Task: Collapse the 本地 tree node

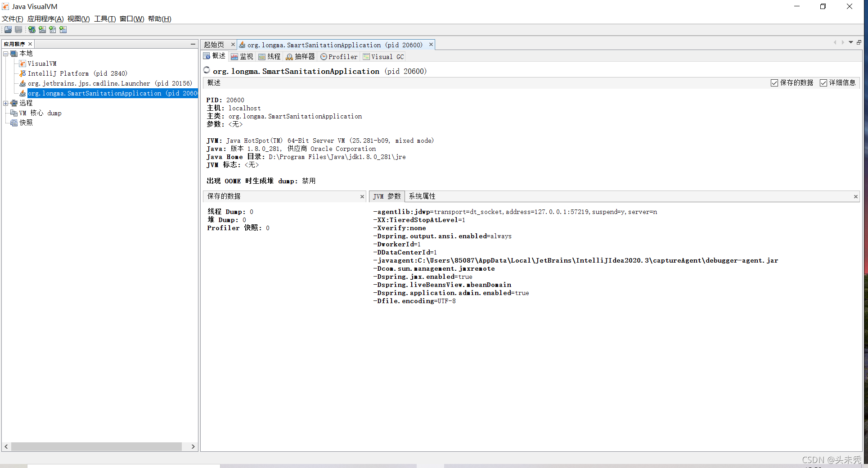Action: (x=6, y=54)
